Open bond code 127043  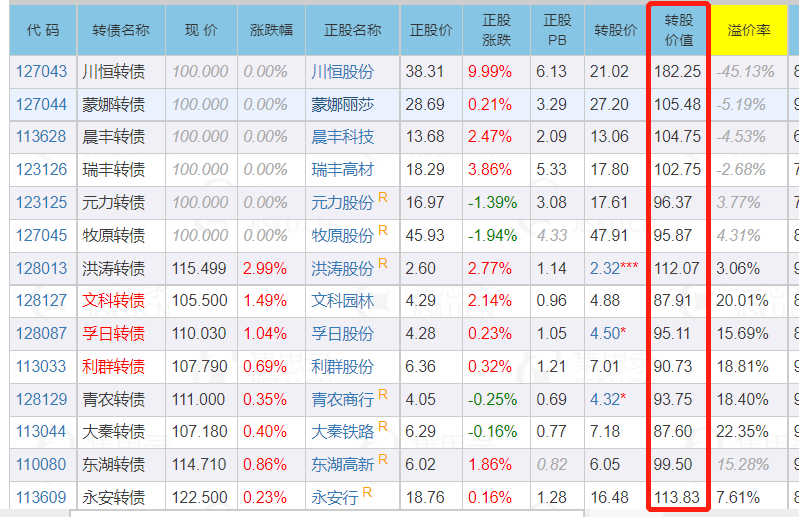[41, 71]
